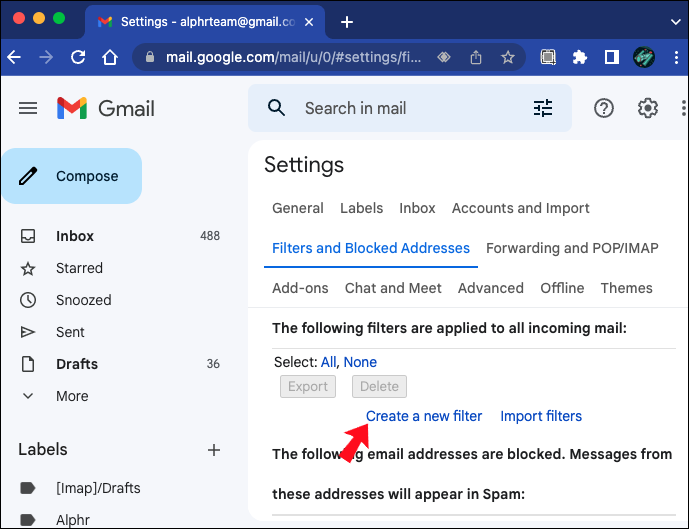Open the Forwarding and POP/IMAP tab
689x529 pixels.
pyautogui.click(x=572, y=248)
